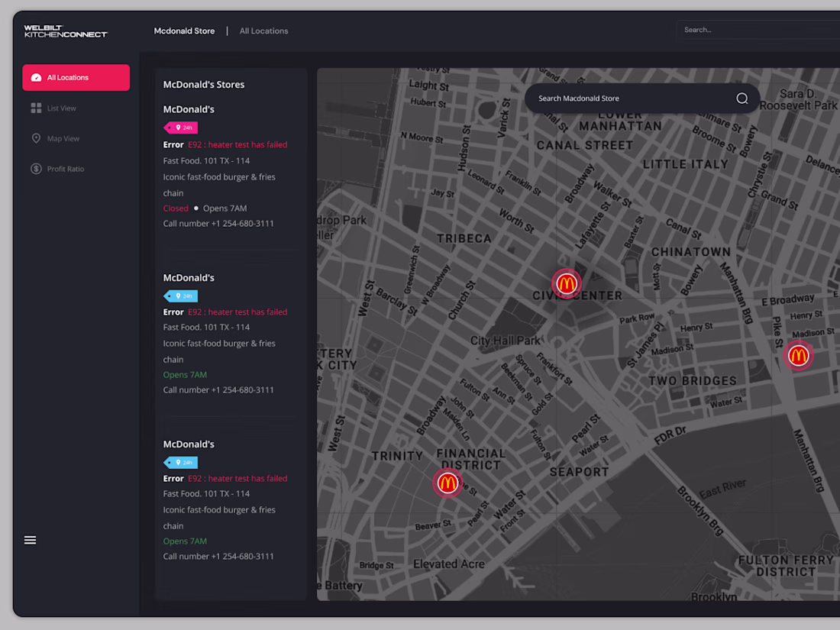840x630 pixels.
Task: Click the second store's E92 heater error
Action: click(x=237, y=312)
